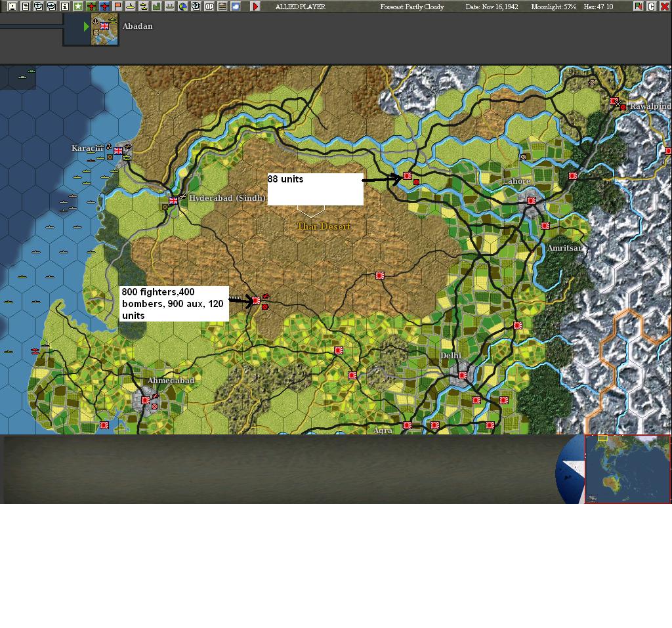The width and height of the screenshot is (672, 628).
Task: Click the double yellow ships toolbar icon
Action: point(144,7)
